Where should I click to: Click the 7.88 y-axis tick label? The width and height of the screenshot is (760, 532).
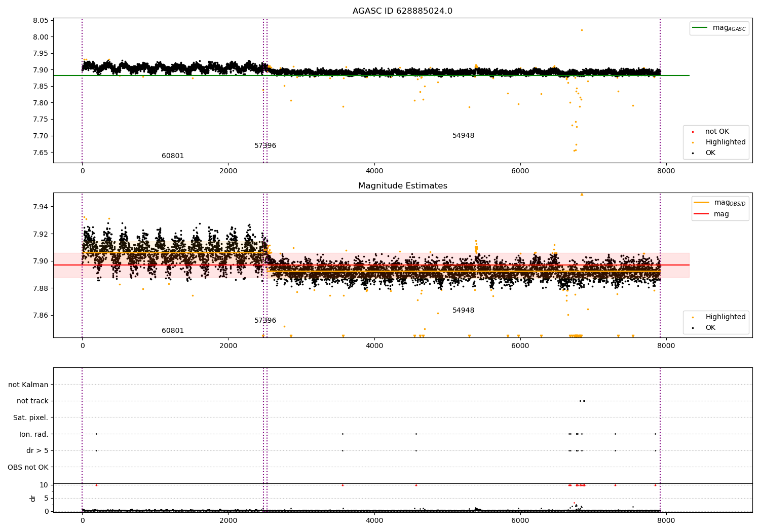coord(41,288)
